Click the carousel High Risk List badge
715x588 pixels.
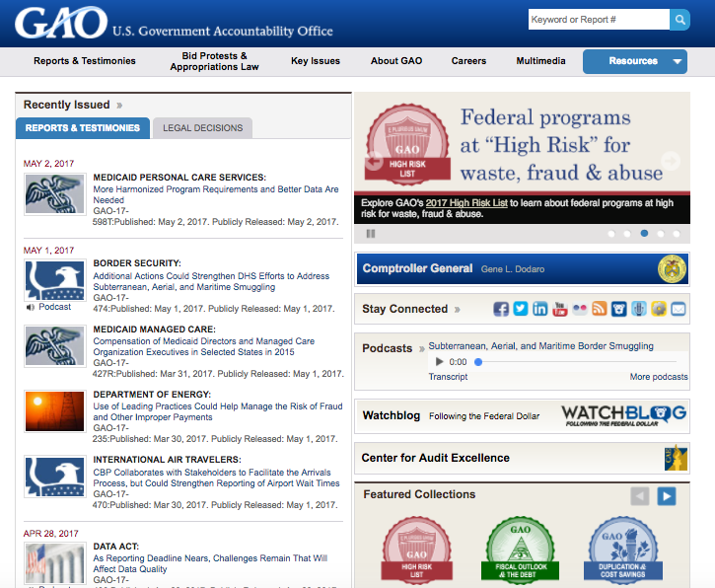[x=407, y=143]
